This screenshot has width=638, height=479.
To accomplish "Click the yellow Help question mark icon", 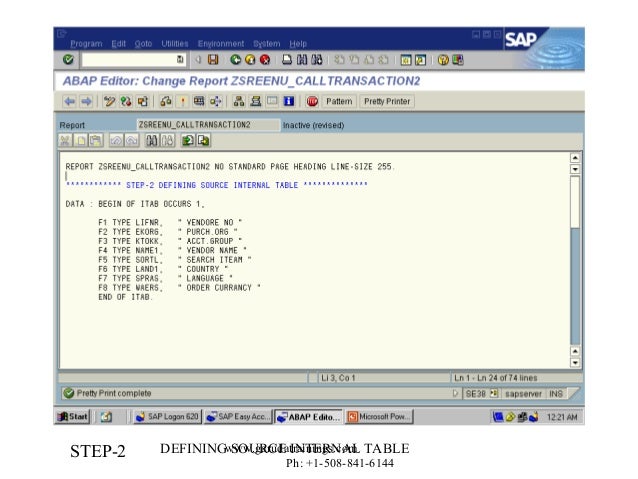I will tap(441, 60).
